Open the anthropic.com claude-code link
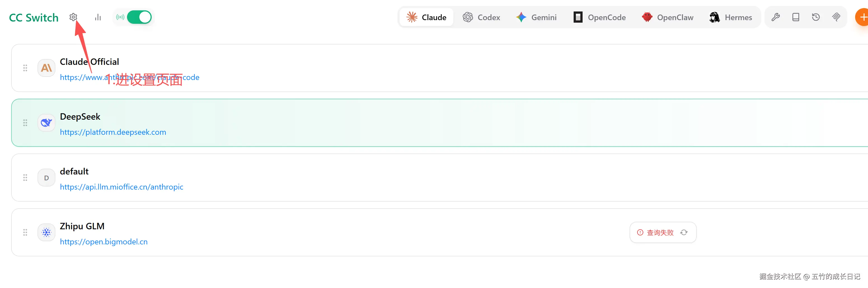The height and width of the screenshot is (288, 868). [x=130, y=77]
